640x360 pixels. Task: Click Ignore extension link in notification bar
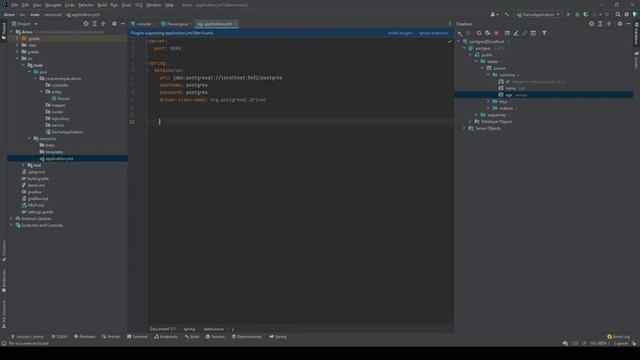pos(433,33)
